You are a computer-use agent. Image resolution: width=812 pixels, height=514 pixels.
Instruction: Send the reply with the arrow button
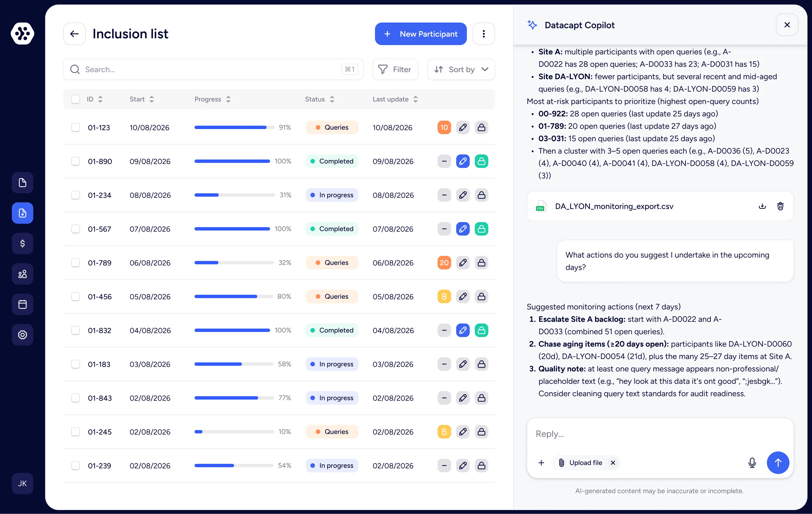point(778,463)
